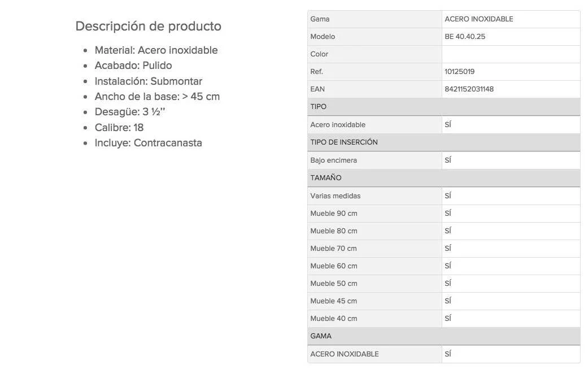Select the 'Instalación: Submontar' text
Viewport: 588px width, 391px height.
coord(149,81)
